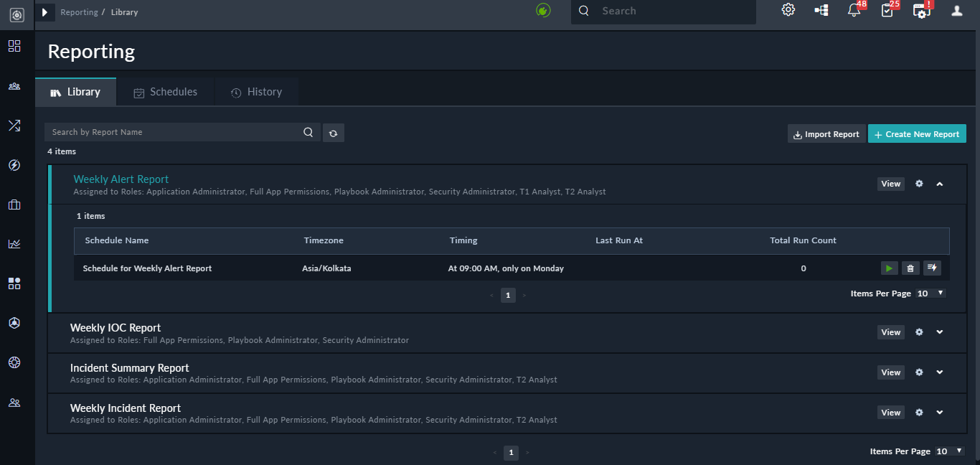
Task: Open the hexagon shield sidebar icon
Action: [x=14, y=323]
